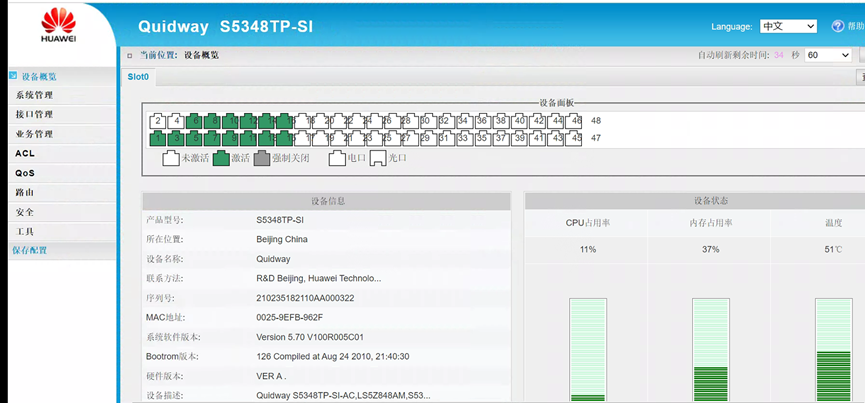Select inactive port 33 on the panel
The height and width of the screenshot is (403, 865).
click(464, 138)
